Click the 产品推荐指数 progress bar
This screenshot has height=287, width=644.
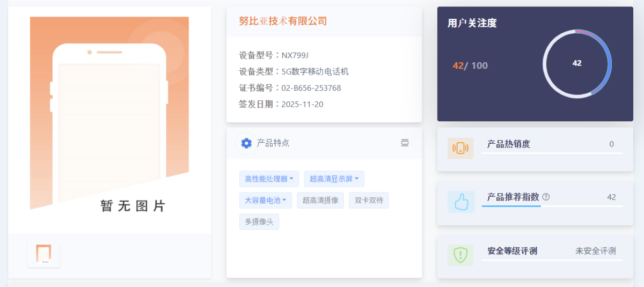click(x=552, y=206)
